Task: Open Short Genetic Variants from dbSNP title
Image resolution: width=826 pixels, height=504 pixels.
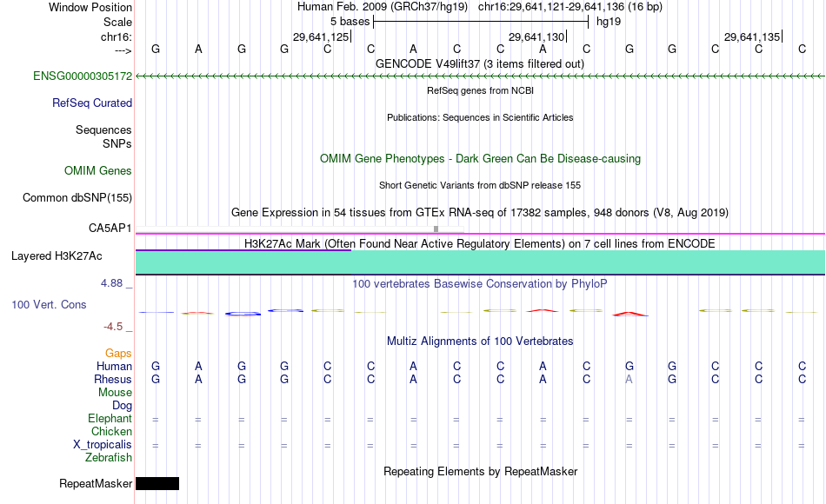Action: point(480,185)
